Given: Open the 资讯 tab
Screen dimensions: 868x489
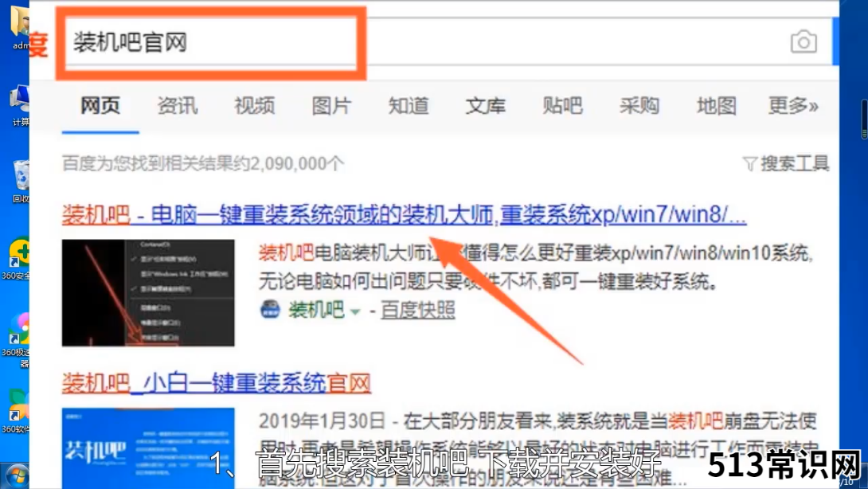Looking at the screenshot, I should [177, 105].
